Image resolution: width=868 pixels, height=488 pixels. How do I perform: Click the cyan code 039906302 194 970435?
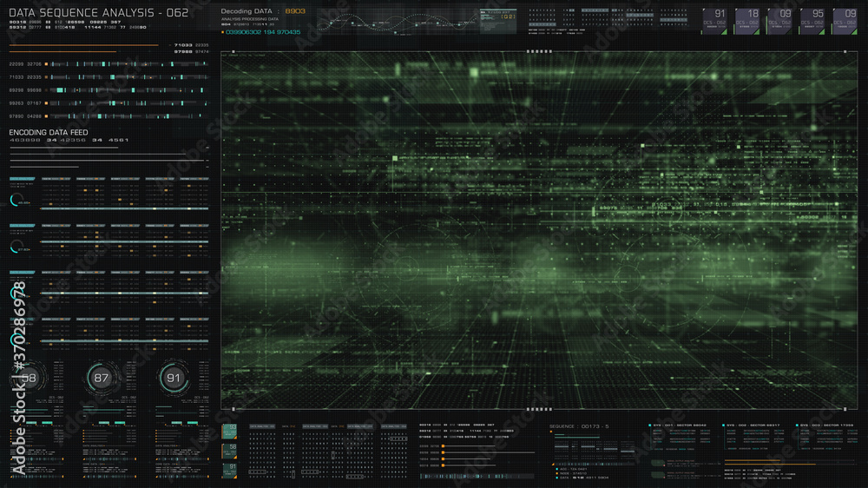(x=263, y=32)
